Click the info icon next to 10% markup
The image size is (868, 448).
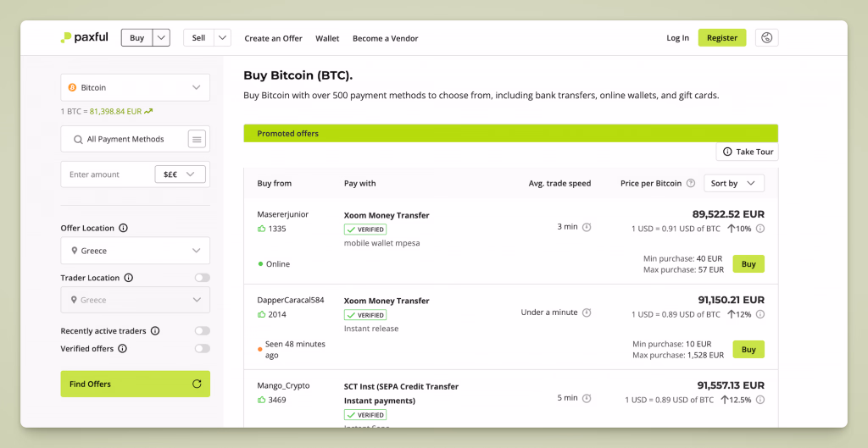[760, 229]
